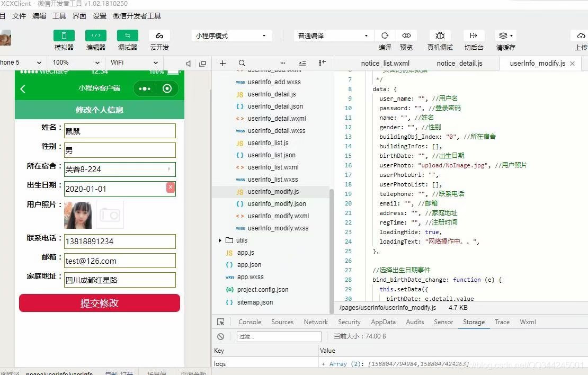Viewport: 588px width, 375px height.
Task: Click the 预览 preview eye icon
Action: (406, 35)
